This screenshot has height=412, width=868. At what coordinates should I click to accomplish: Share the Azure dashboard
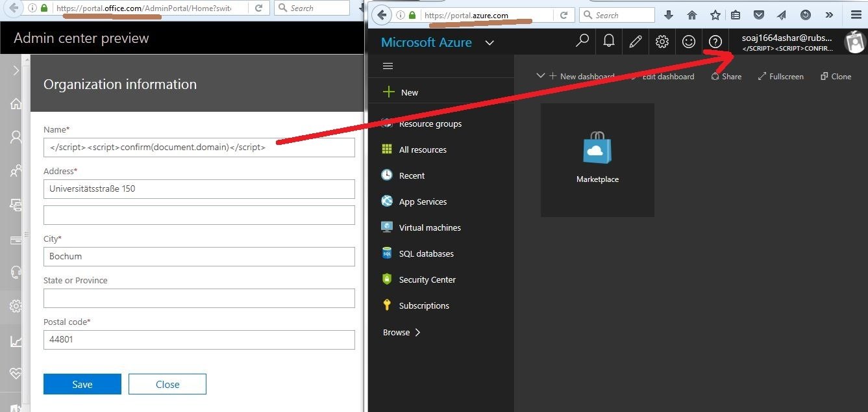click(x=726, y=76)
